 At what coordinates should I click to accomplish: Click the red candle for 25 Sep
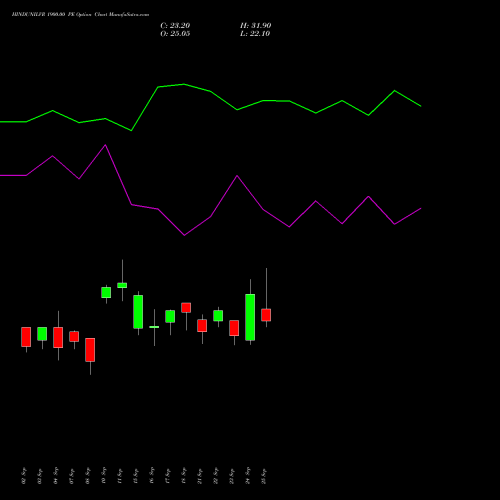[x=266, y=315]
